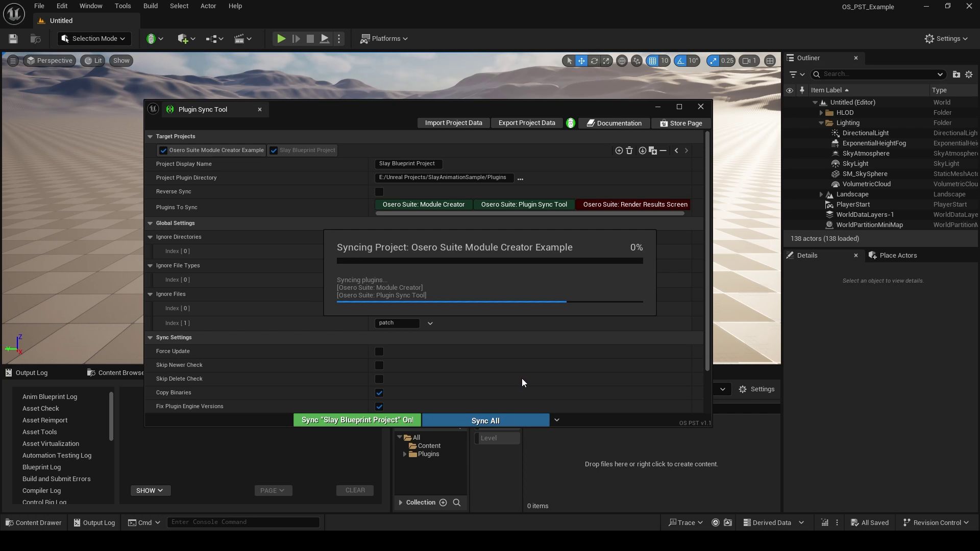980x551 pixels.
Task: Uncheck the Copy Binaries checkbox
Action: [379, 393]
